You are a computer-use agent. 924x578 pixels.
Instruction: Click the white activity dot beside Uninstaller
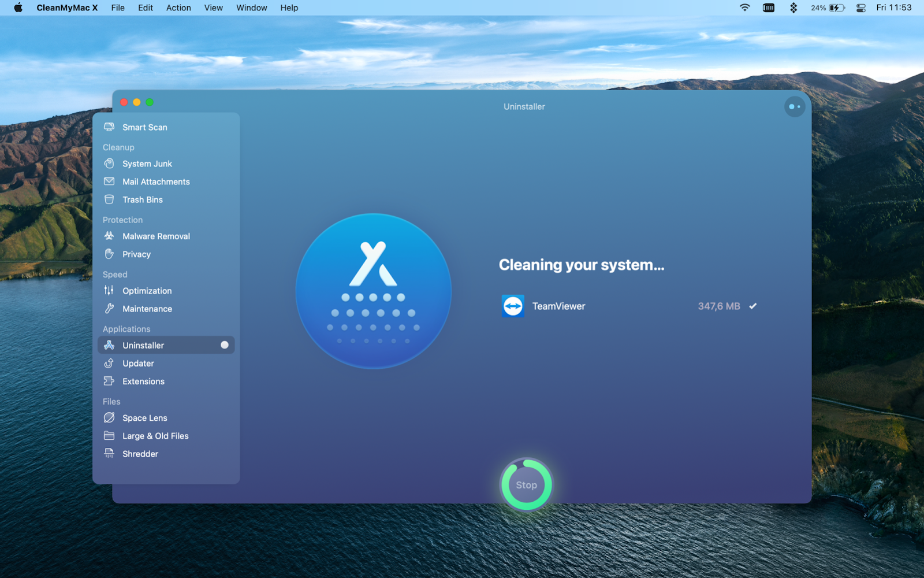click(x=225, y=345)
